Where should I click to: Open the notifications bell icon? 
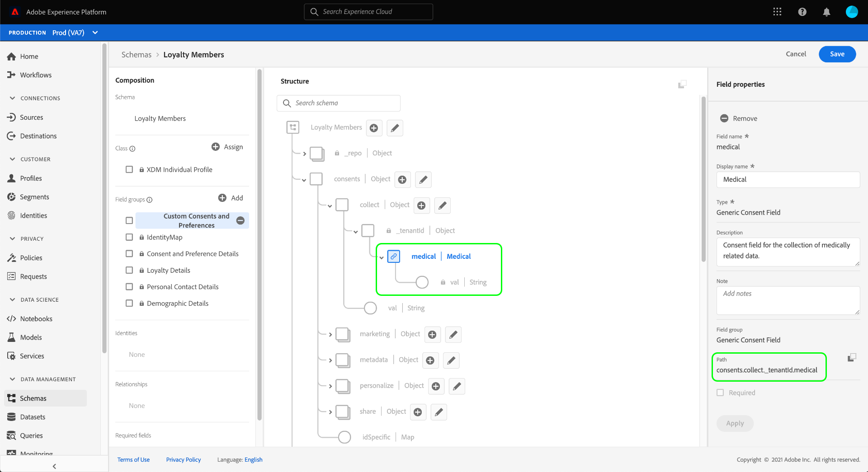(826, 12)
